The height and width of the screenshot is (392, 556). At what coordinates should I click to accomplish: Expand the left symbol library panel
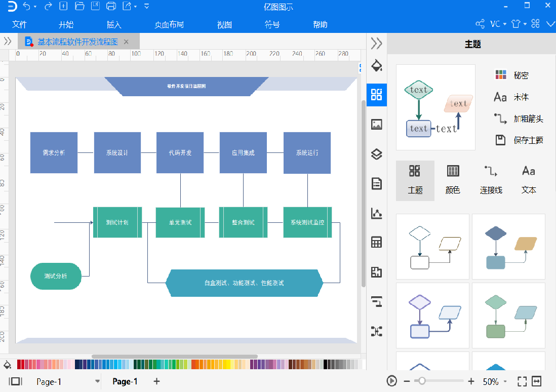[x=8, y=42]
